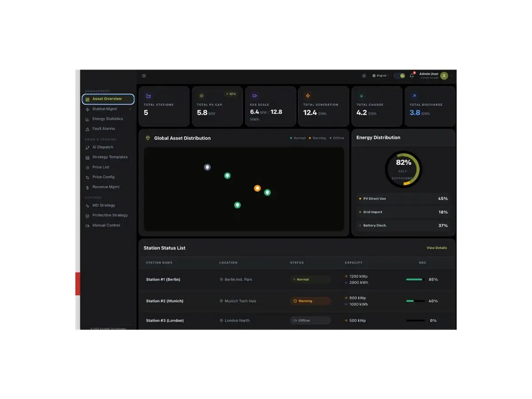Screen dimensions: 532x399
Task: Click the 12% growth badge
Action: 231,94
